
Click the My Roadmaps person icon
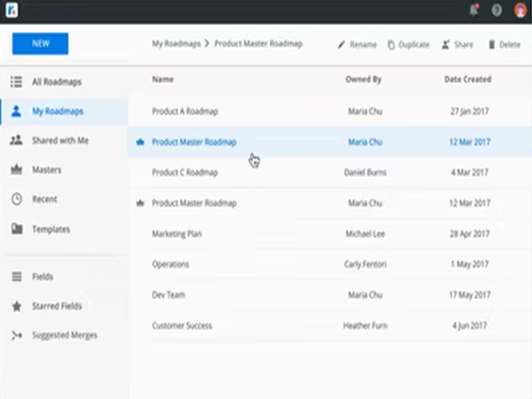click(16, 111)
